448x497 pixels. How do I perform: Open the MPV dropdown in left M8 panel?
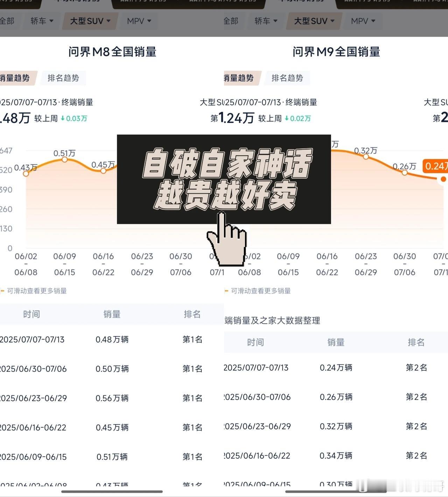point(139,21)
